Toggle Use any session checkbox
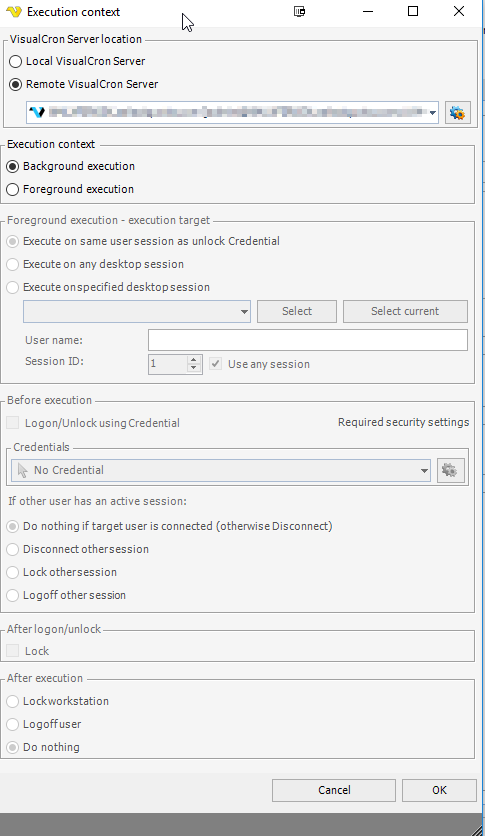This screenshot has height=836, width=485. point(215,364)
